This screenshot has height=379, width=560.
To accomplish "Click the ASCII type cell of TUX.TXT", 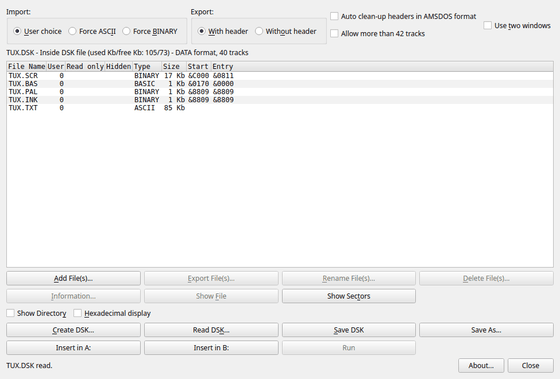I will [x=145, y=108].
